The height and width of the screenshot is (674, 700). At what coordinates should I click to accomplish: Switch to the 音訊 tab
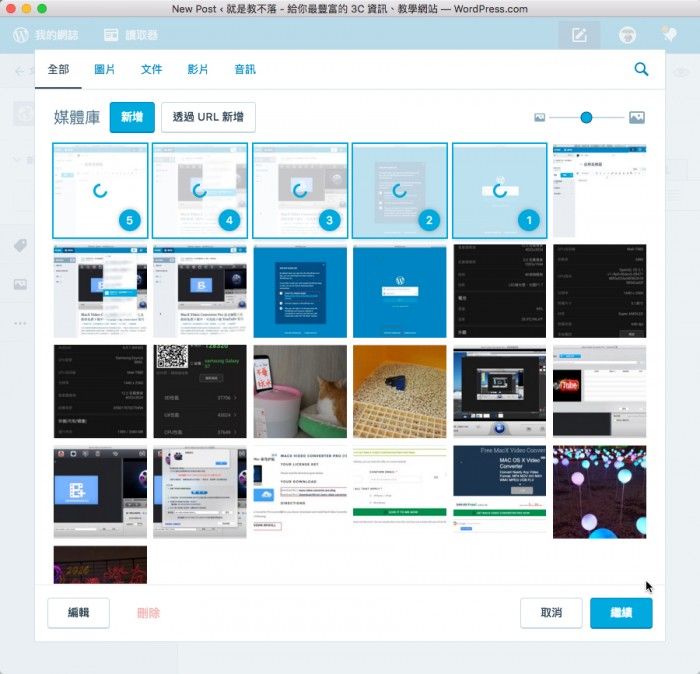tap(245, 70)
